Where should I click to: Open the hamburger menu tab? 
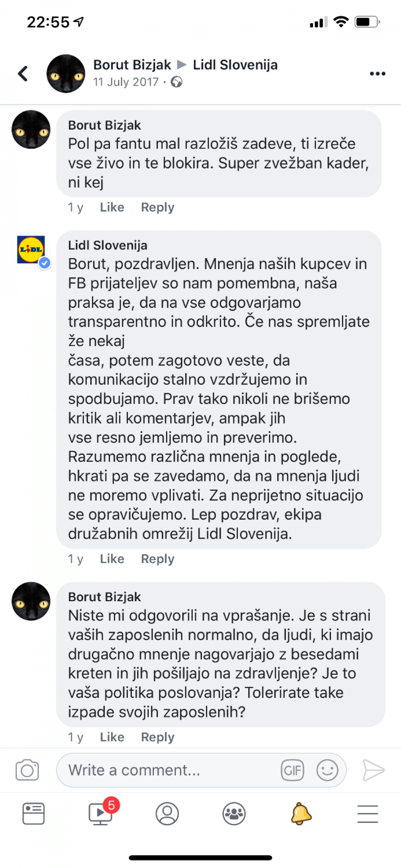pyautogui.click(x=368, y=814)
